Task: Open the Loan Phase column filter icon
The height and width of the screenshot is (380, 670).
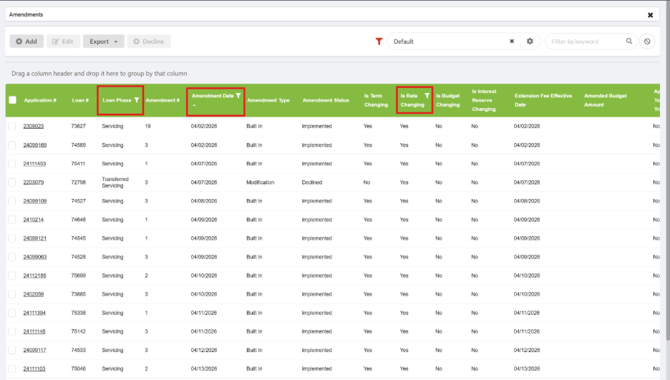Action: tap(137, 100)
